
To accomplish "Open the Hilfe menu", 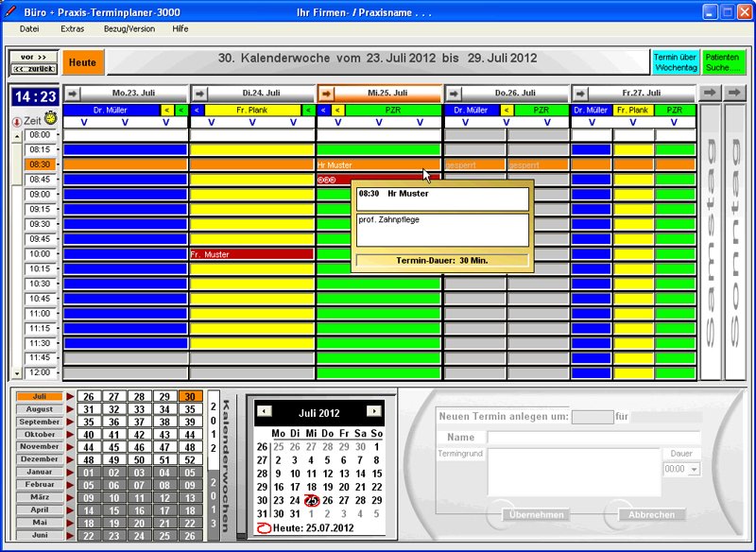I will pyautogui.click(x=180, y=29).
